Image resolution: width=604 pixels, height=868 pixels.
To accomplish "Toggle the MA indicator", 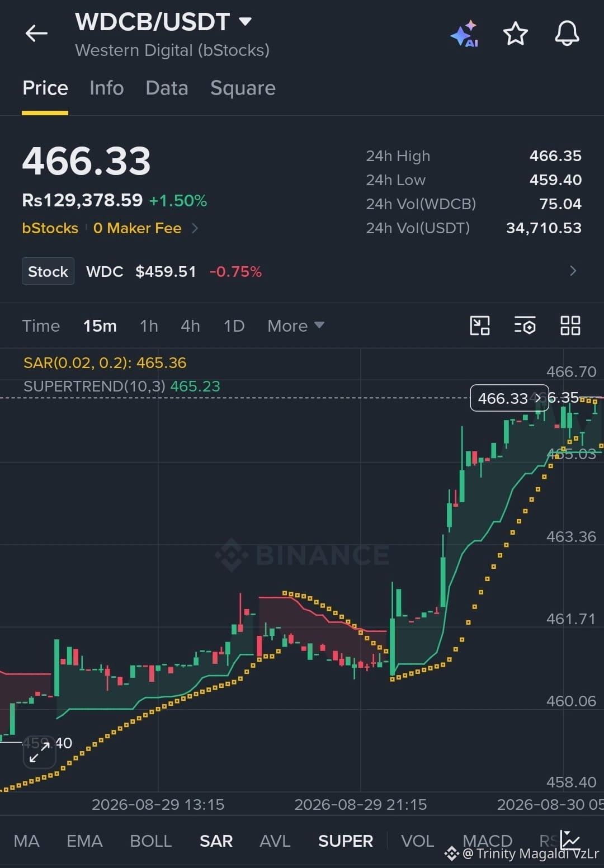I will (x=26, y=841).
